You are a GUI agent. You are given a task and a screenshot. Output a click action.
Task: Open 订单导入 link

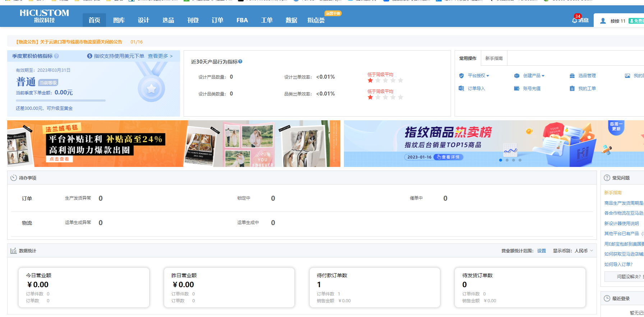477,89
